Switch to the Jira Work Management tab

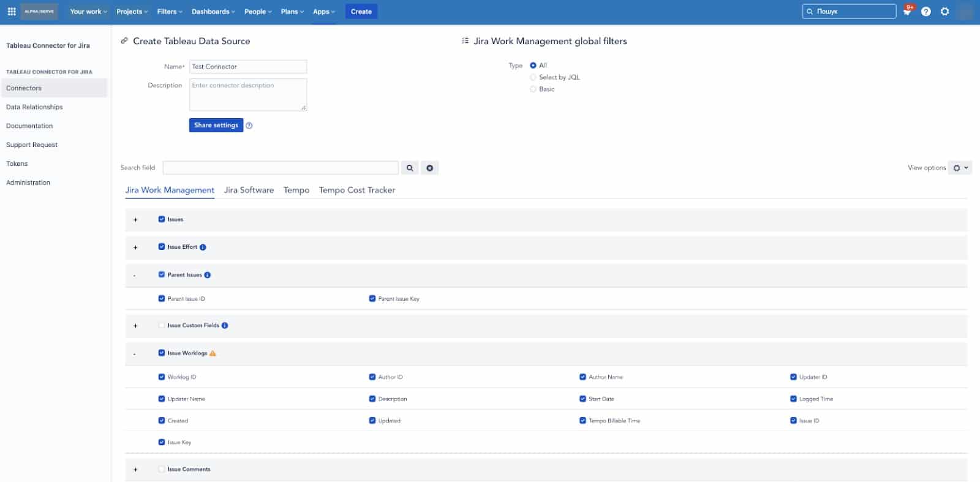[x=170, y=190]
